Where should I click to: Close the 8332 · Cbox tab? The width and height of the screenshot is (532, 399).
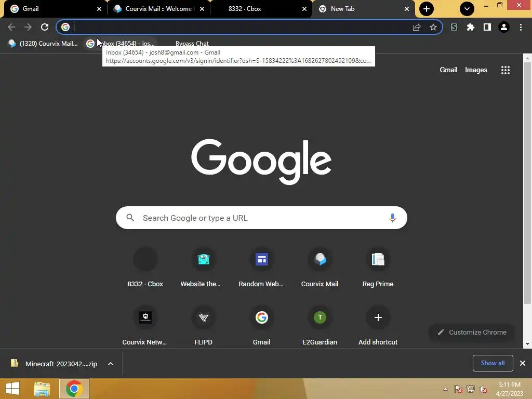tap(304, 9)
